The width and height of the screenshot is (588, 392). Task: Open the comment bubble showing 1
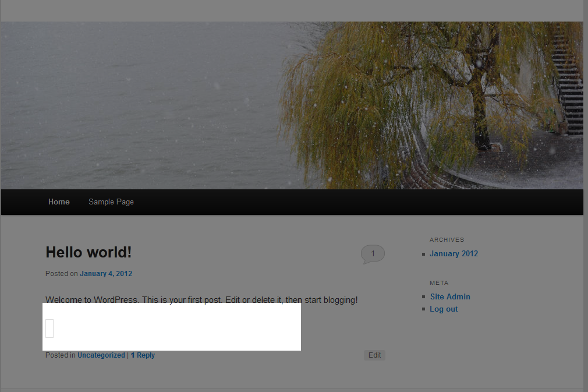(x=373, y=254)
